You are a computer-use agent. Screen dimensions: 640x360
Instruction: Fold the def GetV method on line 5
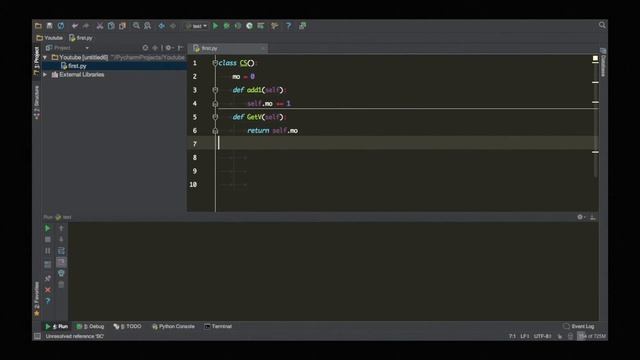(215, 117)
